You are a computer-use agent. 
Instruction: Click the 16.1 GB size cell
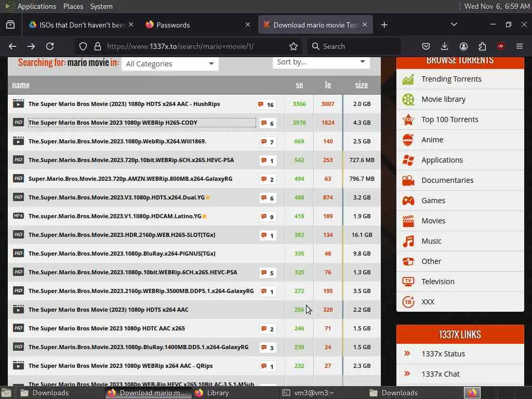click(362, 235)
